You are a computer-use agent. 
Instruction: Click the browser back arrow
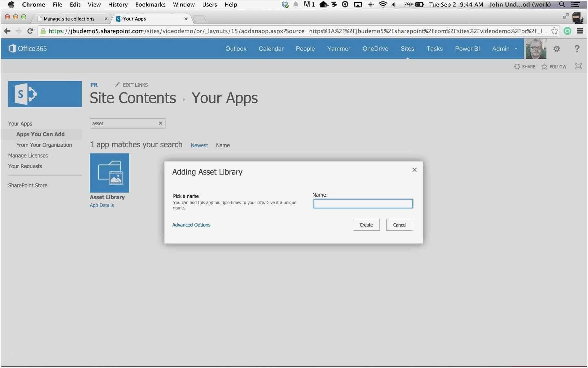[7, 31]
